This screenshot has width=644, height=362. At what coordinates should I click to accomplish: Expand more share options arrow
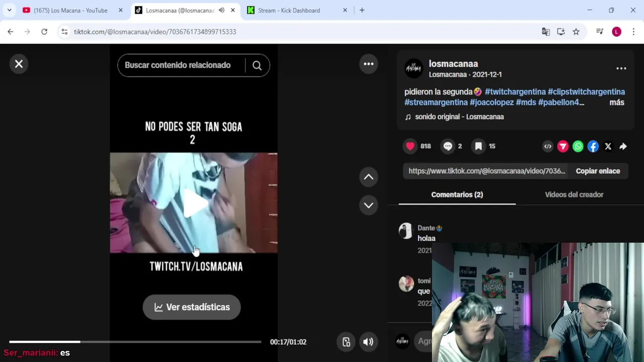click(x=623, y=146)
